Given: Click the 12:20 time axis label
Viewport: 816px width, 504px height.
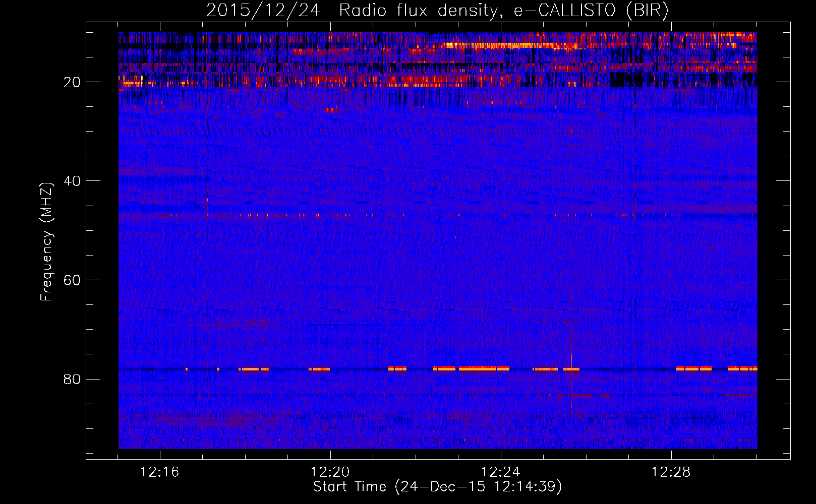Looking at the screenshot, I should [x=330, y=472].
